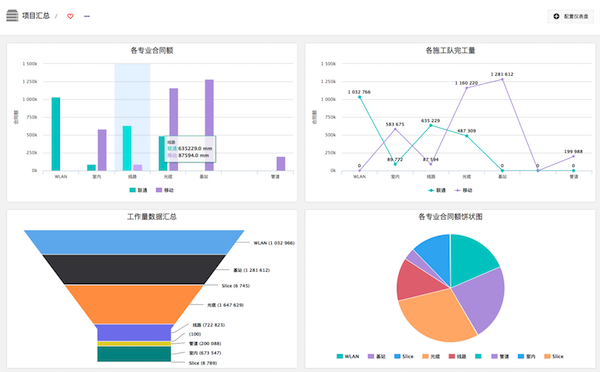Click the purple dash icon next to the heart

pos(87,16)
